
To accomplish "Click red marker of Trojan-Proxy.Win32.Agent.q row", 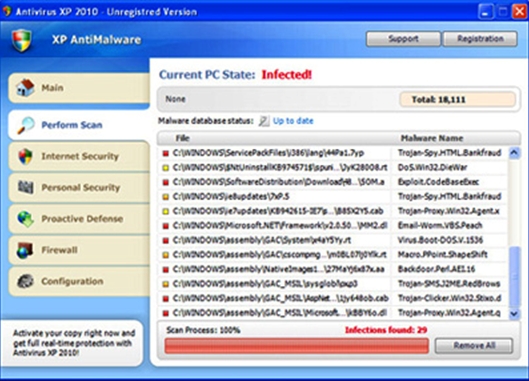I will point(165,314).
